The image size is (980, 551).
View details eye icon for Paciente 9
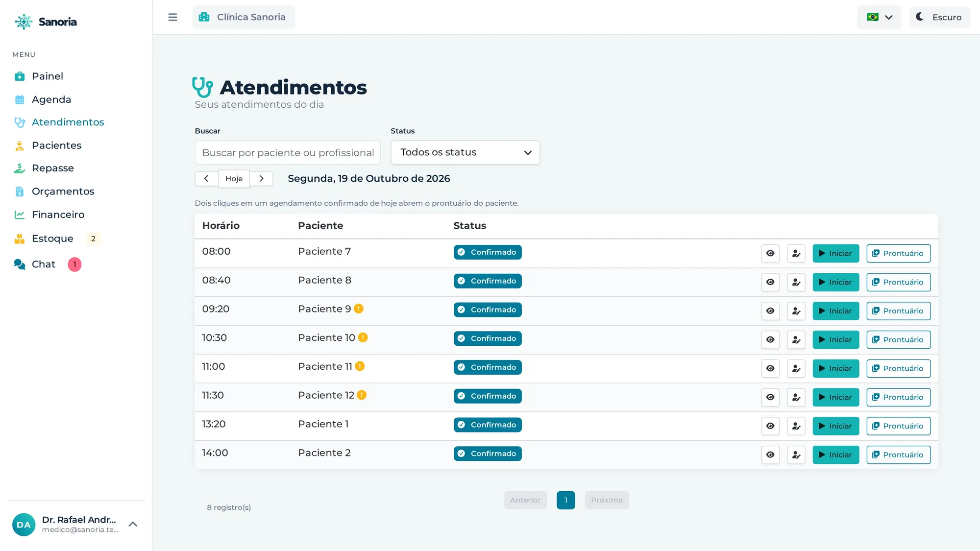[x=770, y=311]
